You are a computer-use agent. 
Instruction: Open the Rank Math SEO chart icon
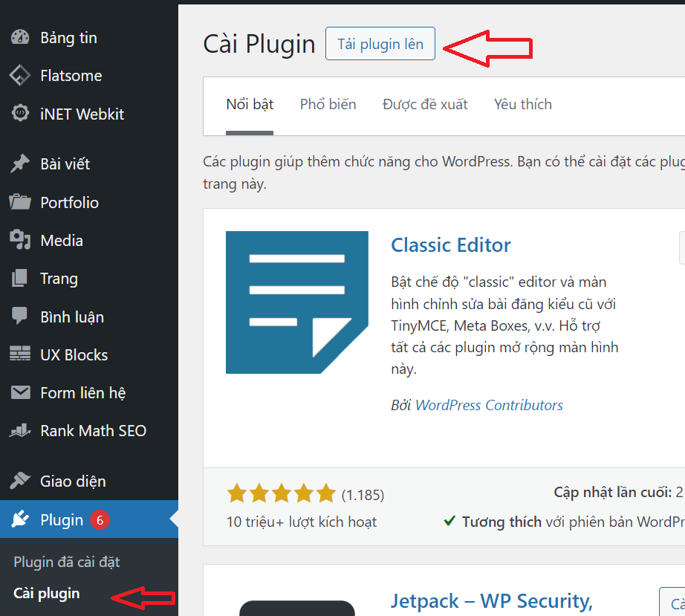coord(20,431)
